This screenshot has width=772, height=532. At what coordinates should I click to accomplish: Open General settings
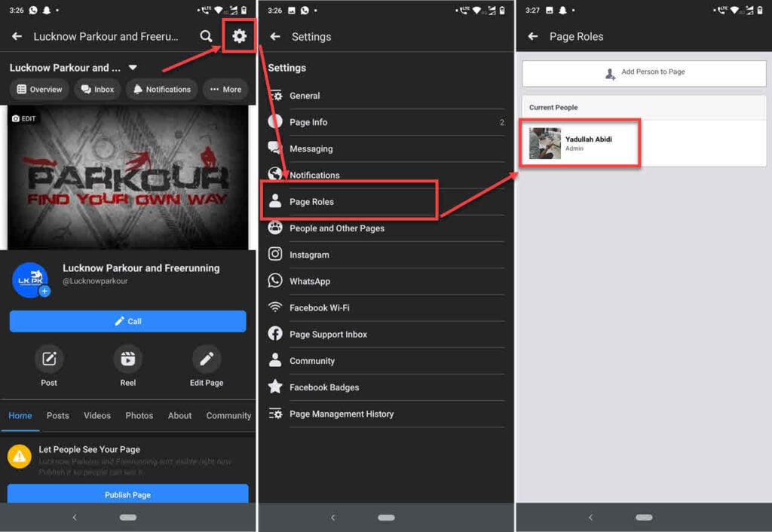[387, 96]
